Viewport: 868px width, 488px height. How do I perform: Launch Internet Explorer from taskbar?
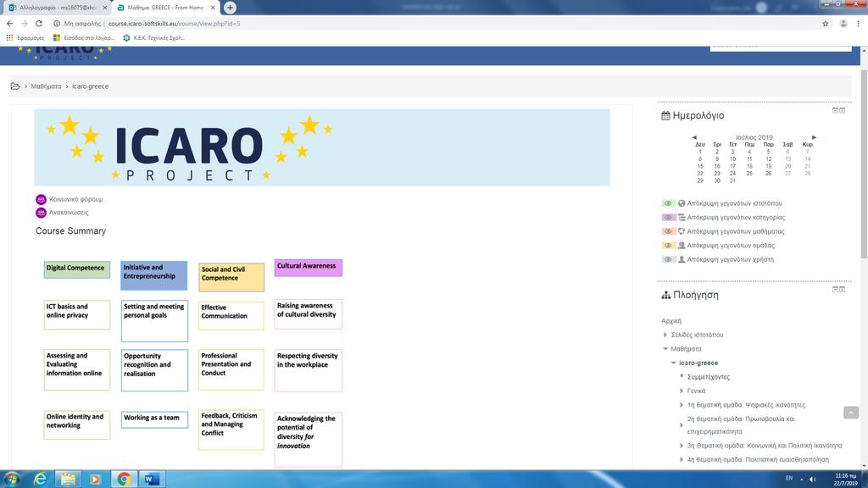point(40,479)
